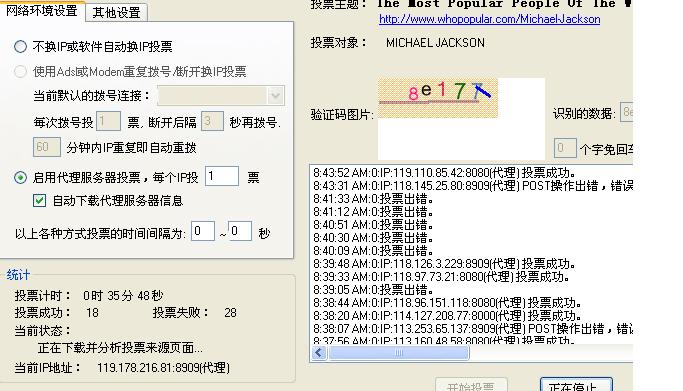Image resolution: width=683 pixels, height=391 pixels.
Task: Switch to the 网络环境设置 tab
Action: coord(42,10)
